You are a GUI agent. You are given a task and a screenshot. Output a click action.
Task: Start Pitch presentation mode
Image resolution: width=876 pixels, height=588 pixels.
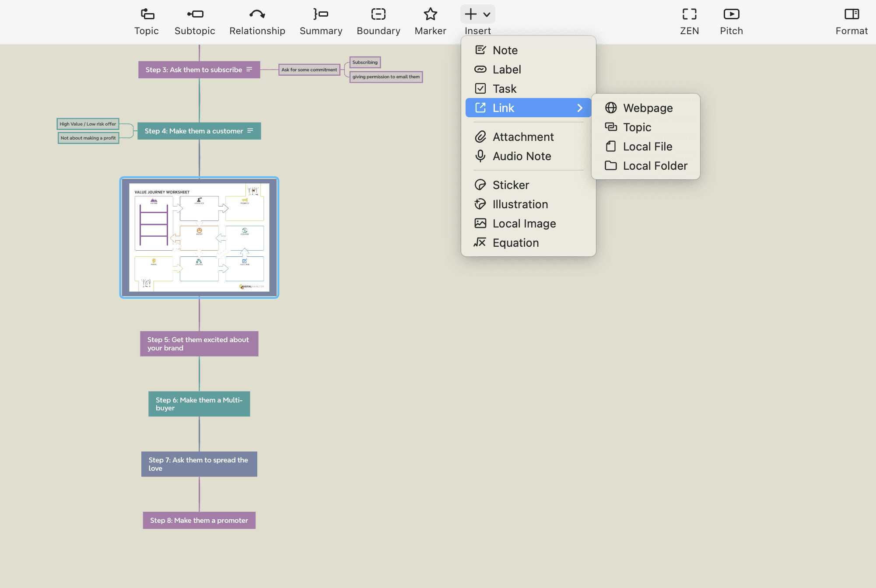tap(732, 21)
